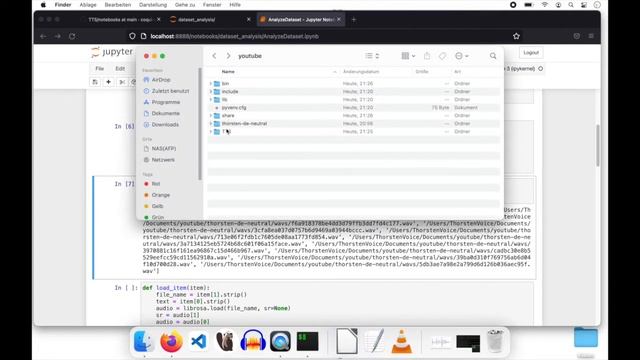Viewport: 640px width, 360px height.
Task: Select the Gelb tag
Action: (153, 206)
